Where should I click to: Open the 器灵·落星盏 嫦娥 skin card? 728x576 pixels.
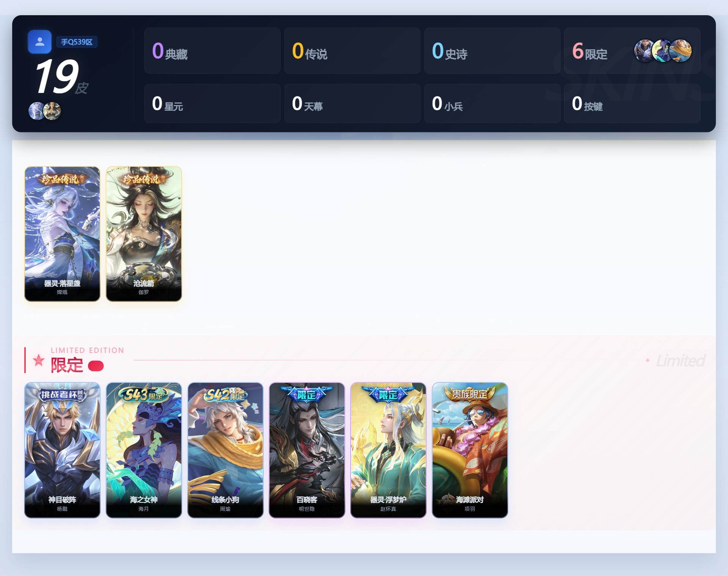click(x=62, y=234)
